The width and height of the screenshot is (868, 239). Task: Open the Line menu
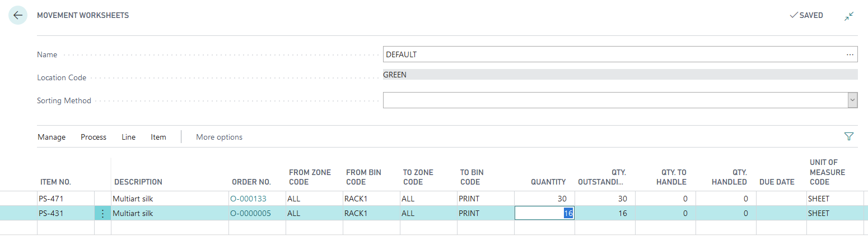click(x=128, y=137)
